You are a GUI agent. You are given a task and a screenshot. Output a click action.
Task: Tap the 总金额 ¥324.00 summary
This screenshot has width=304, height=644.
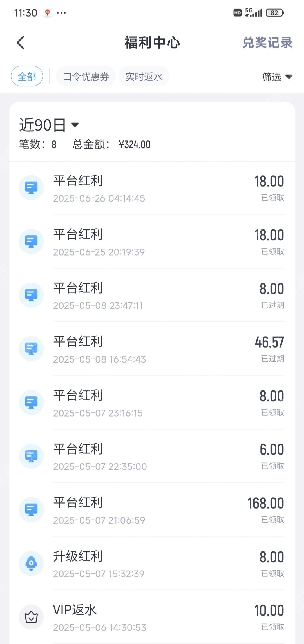coord(111,144)
